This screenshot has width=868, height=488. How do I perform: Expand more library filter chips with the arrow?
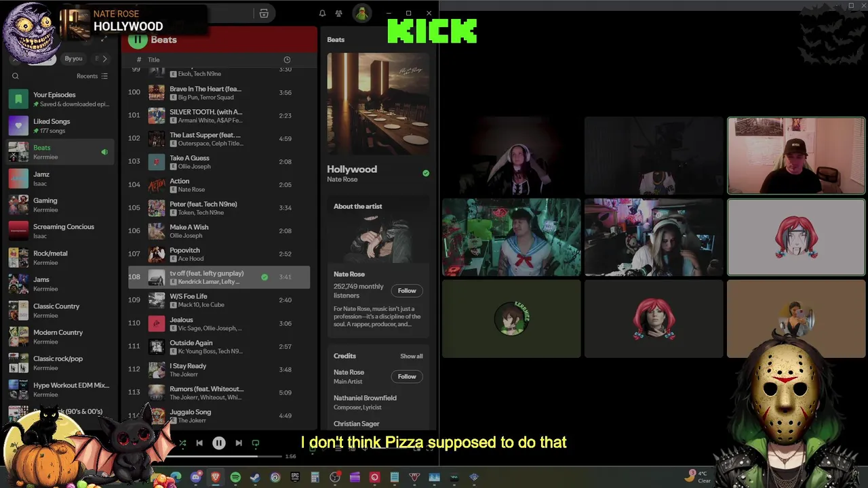coord(104,59)
